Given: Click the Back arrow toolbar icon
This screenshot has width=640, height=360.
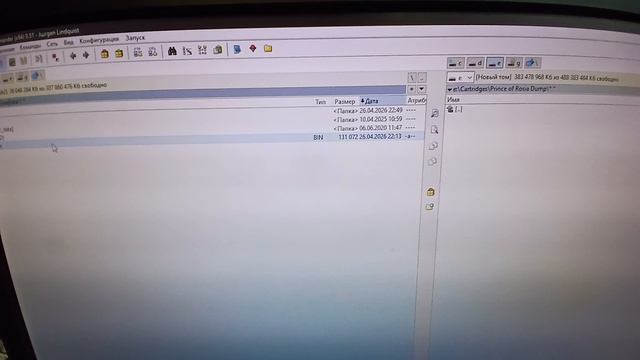Looking at the screenshot, I should coord(73,56).
